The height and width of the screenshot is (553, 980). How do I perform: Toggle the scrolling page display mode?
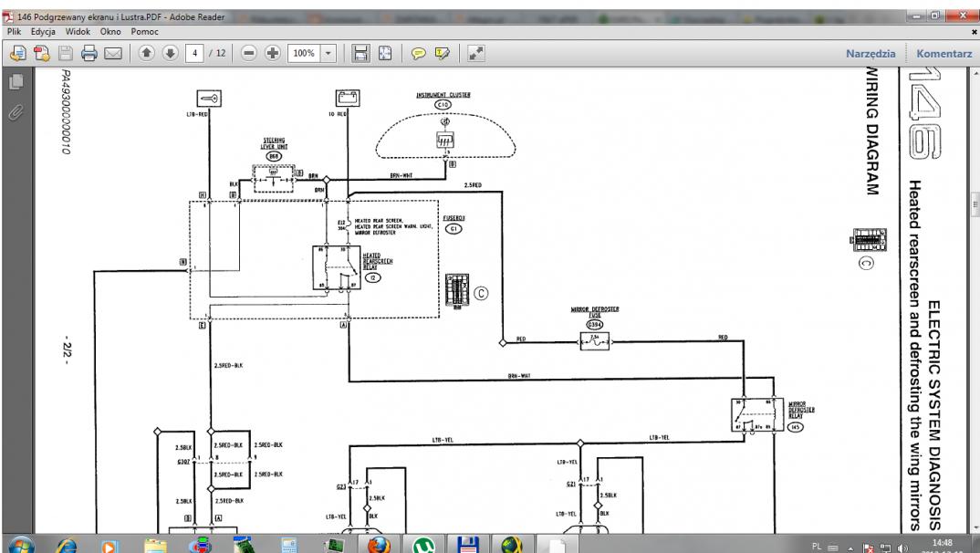(x=362, y=54)
